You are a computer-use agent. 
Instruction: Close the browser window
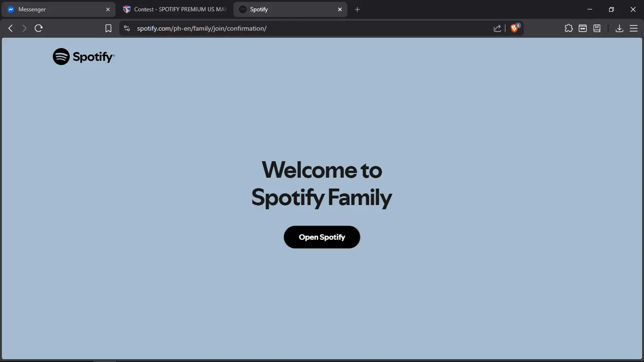(x=633, y=9)
